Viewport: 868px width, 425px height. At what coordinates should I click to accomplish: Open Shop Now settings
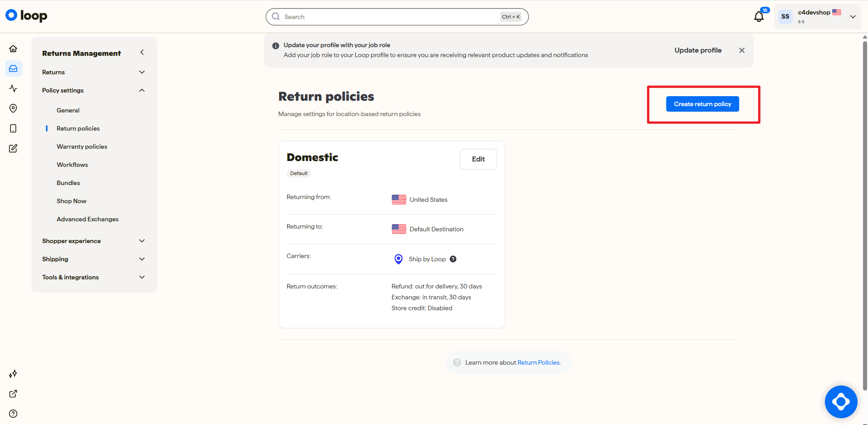[71, 201]
